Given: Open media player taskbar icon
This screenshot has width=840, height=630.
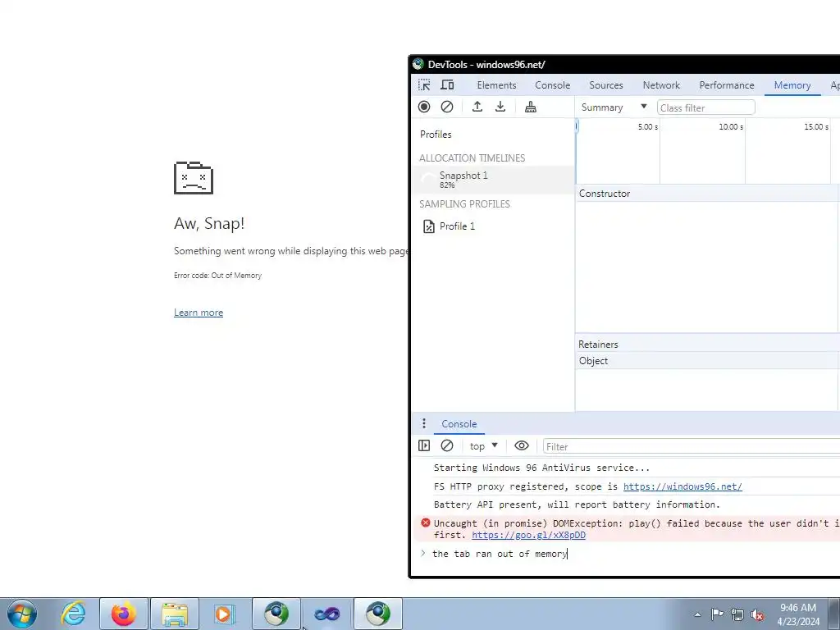Looking at the screenshot, I should (x=225, y=614).
